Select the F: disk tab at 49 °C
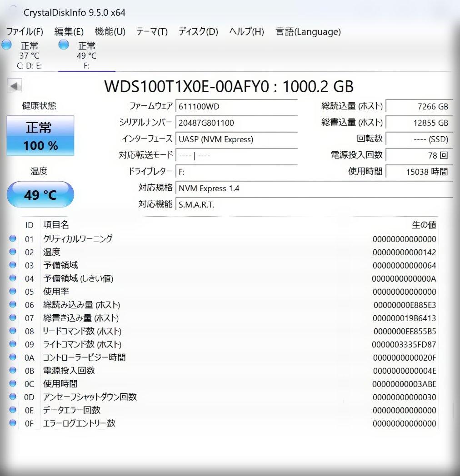This screenshot has width=460, height=476. [87, 55]
